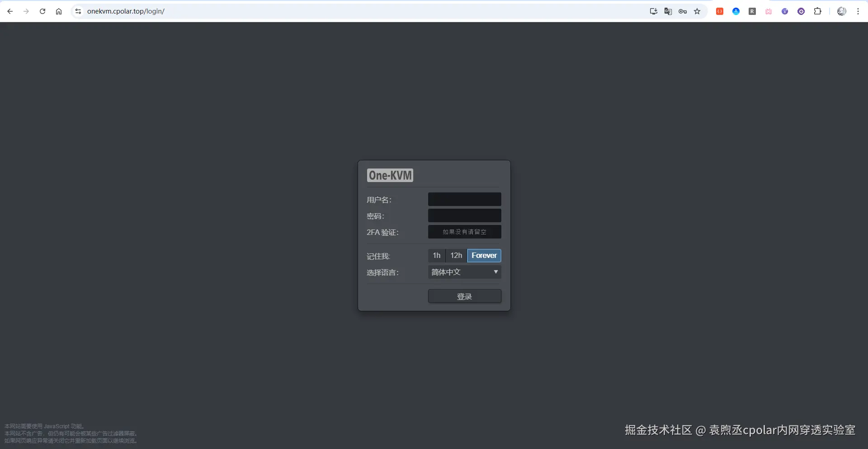The height and width of the screenshot is (449, 868).
Task: Open the pink extension icon
Action: 769,11
